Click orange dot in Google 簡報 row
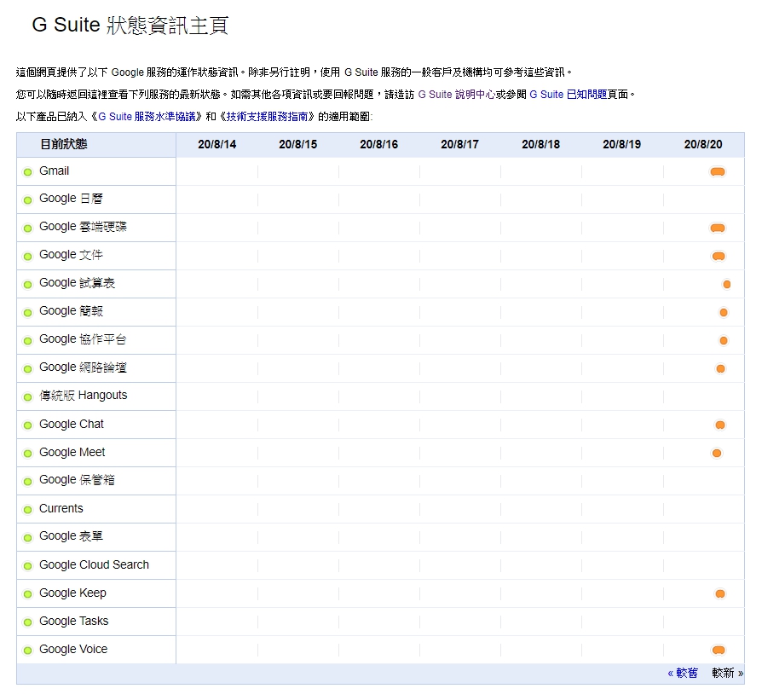This screenshot has width=762, height=700. tap(724, 312)
